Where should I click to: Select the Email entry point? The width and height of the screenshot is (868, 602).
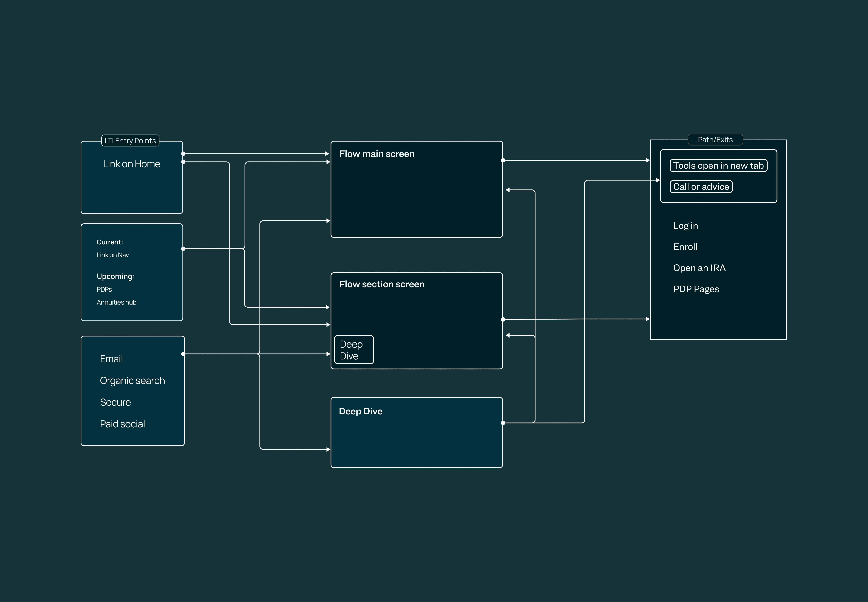coord(111,359)
